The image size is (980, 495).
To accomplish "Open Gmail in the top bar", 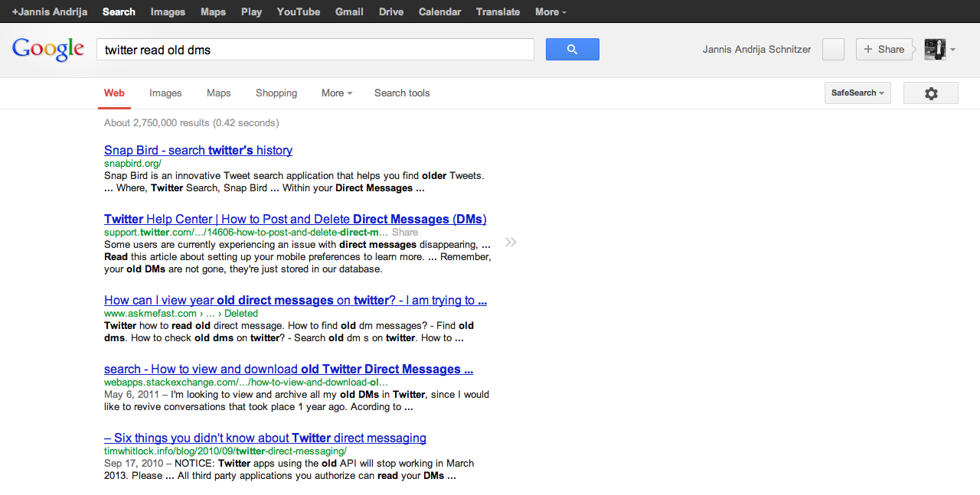I will pos(349,11).
